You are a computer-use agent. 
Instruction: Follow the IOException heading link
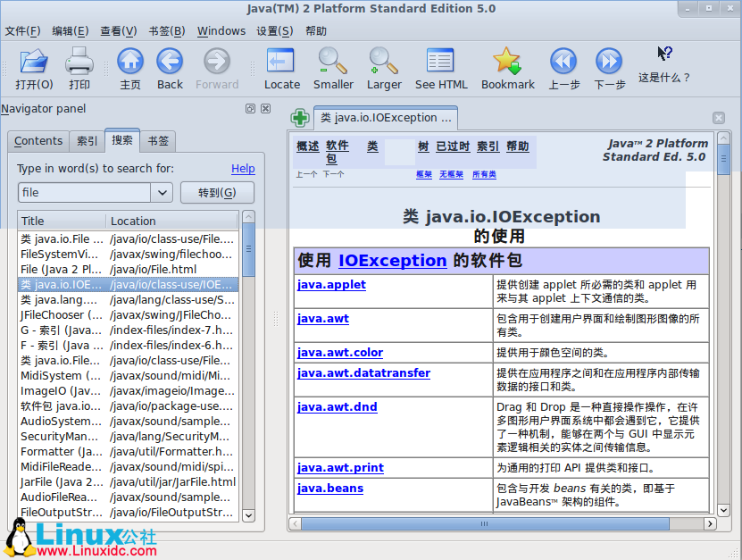coord(392,261)
